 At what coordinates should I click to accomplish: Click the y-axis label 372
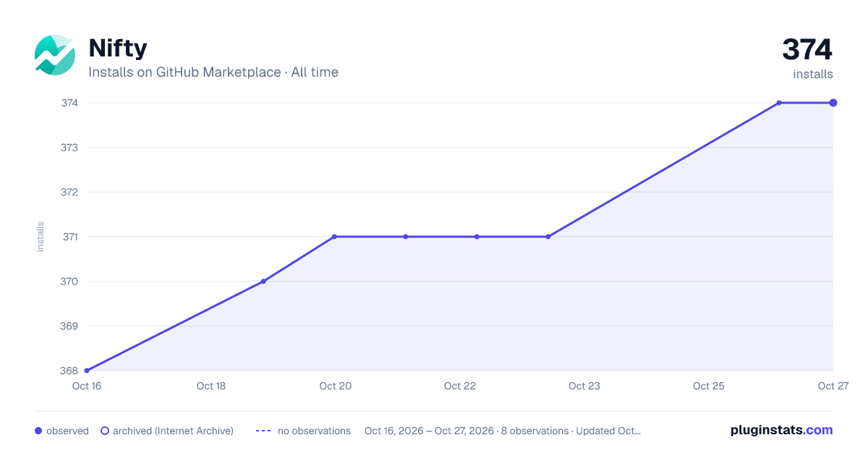coord(69,192)
